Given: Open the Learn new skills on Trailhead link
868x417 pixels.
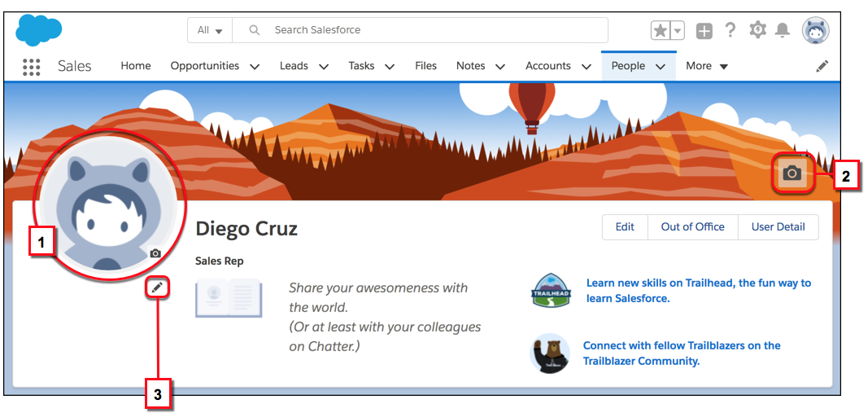Looking at the screenshot, I should 699,291.
